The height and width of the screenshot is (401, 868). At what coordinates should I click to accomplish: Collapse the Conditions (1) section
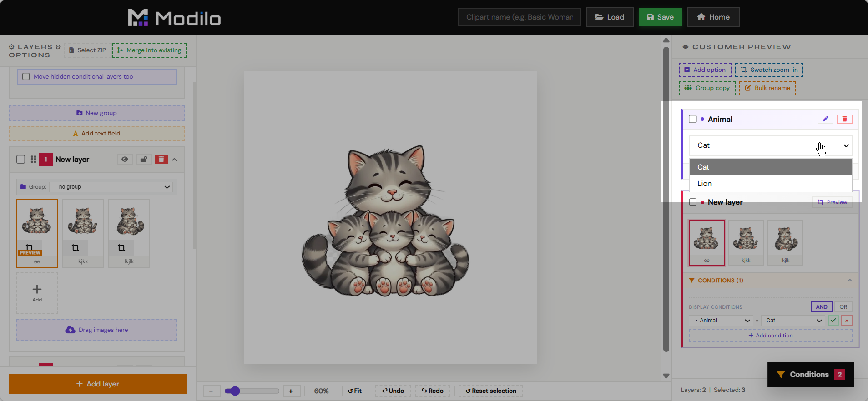(x=850, y=281)
